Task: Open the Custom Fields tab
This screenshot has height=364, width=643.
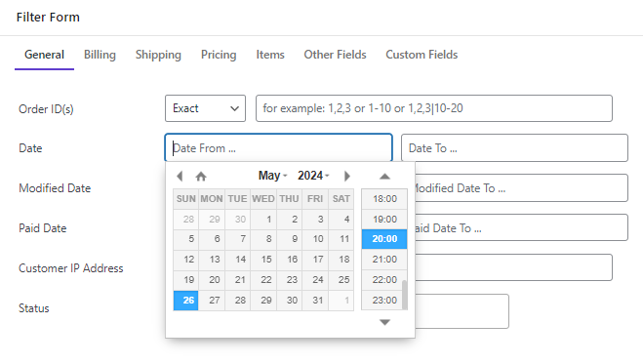Action: [422, 55]
